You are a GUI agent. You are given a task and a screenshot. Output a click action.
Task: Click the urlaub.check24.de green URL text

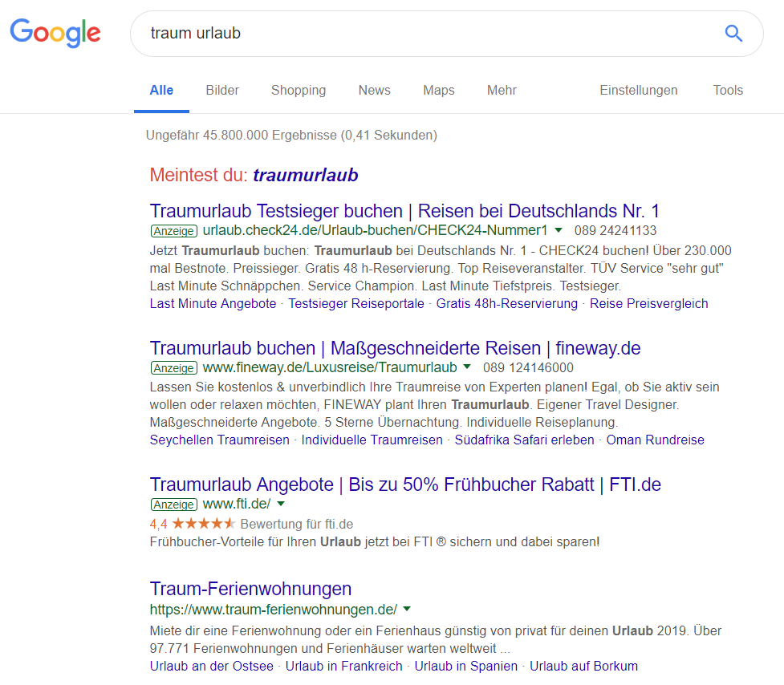[375, 230]
